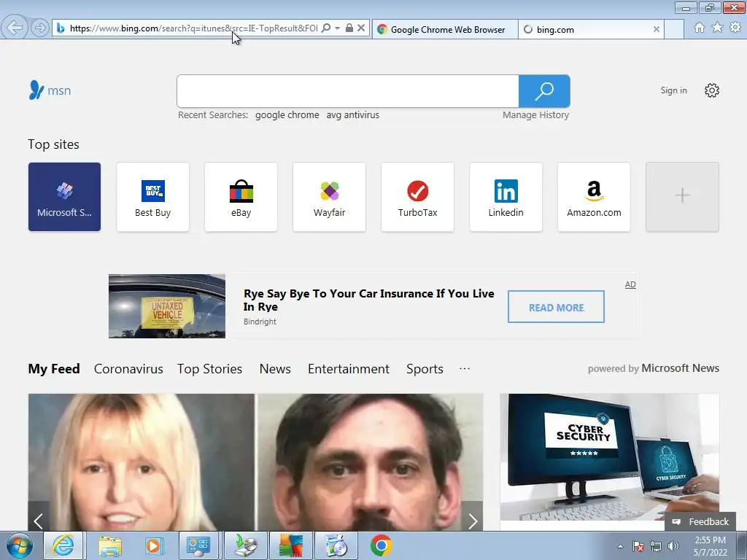Image resolution: width=747 pixels, height=560 pixels.
Task: Open the Action Center flag tray icon
Action: click(638, 546)
